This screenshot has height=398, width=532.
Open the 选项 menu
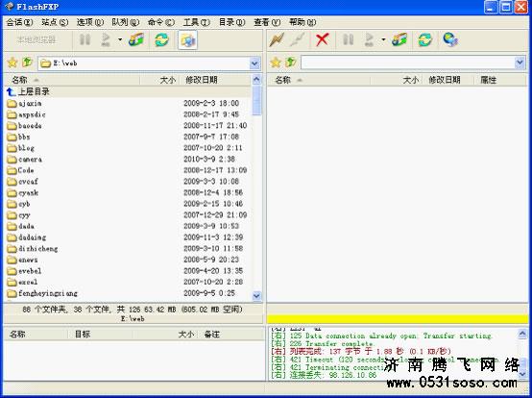[90, 22]
